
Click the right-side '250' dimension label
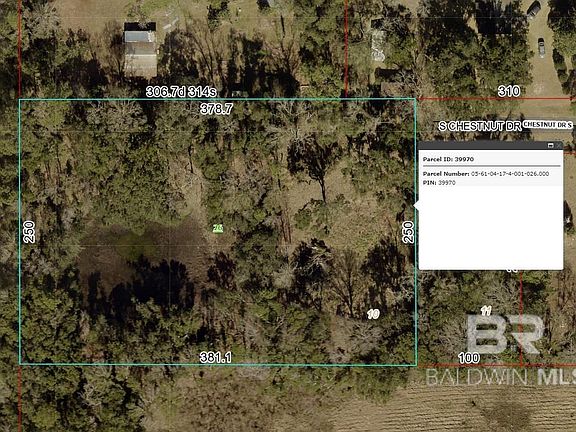408,232
